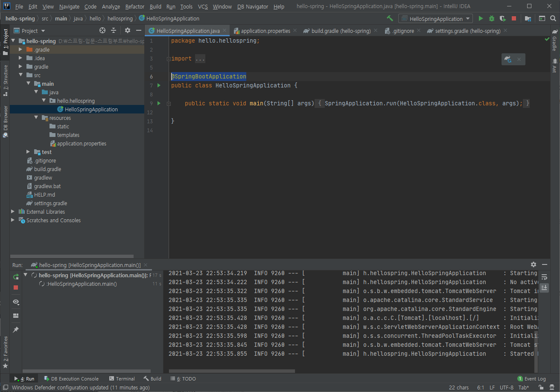Open the Build tool window
Image resolution: width=560 pixels, height=392 pixels.
click(x=152, y=378)
